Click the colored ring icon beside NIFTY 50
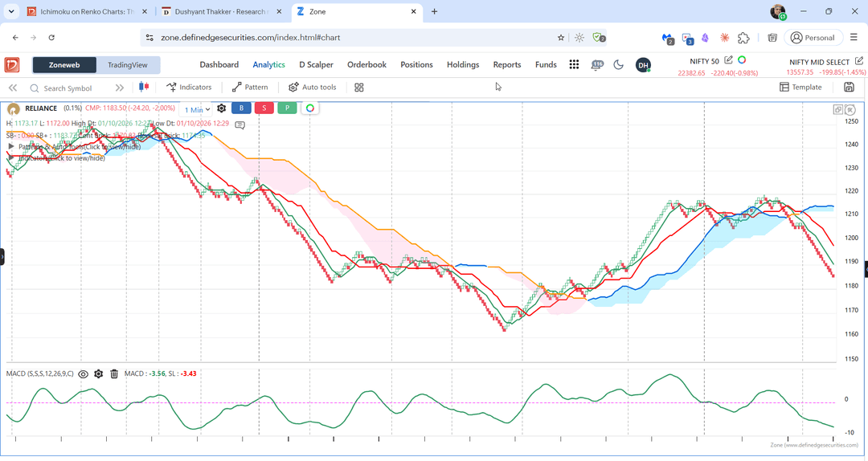This screenshot has width=868, height=461. tap(742, 59)
